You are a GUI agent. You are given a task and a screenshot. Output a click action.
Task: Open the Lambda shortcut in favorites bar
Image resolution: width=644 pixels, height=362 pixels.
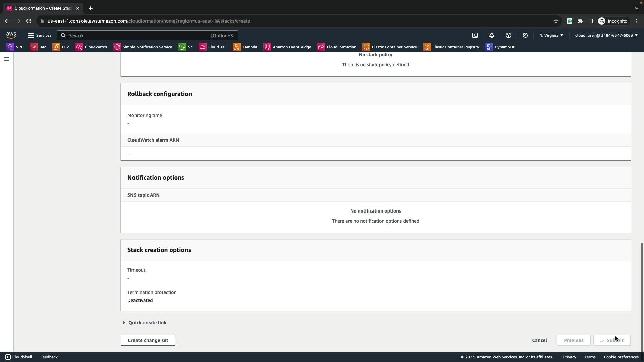pyautogui.click(x=245, y=47)
